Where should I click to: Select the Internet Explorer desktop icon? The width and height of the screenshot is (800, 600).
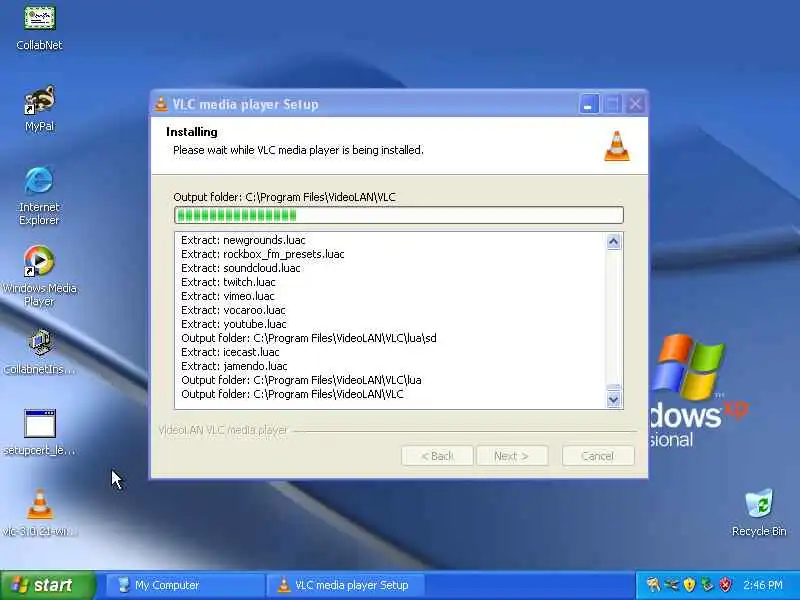[x=39, y=195]
